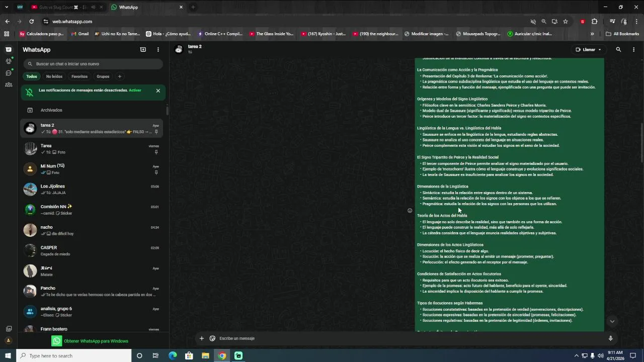This screenshot has width=644, height=362.
Task: Open tarea 2 contact header info
Action: (195, 49)
